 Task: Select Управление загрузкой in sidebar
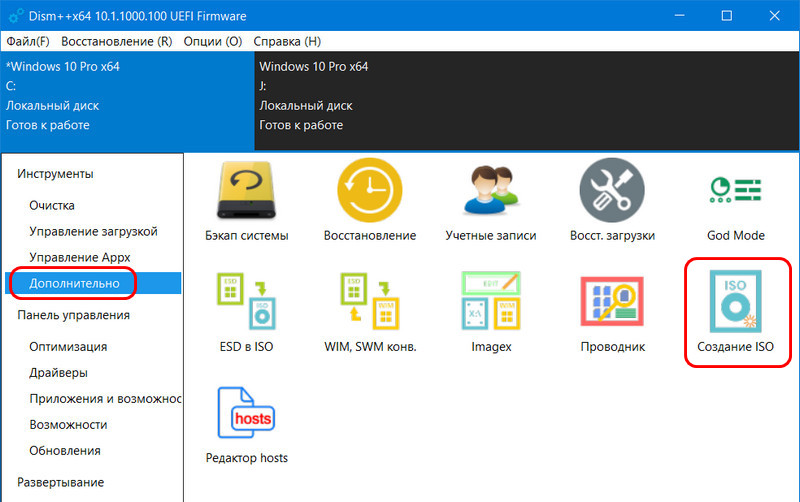point(93,231)
